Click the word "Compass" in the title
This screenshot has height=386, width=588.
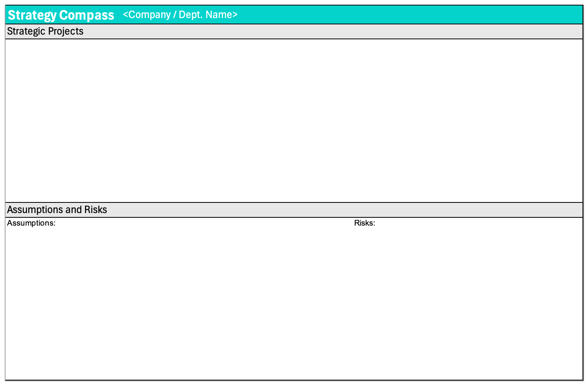coord(87,15)
